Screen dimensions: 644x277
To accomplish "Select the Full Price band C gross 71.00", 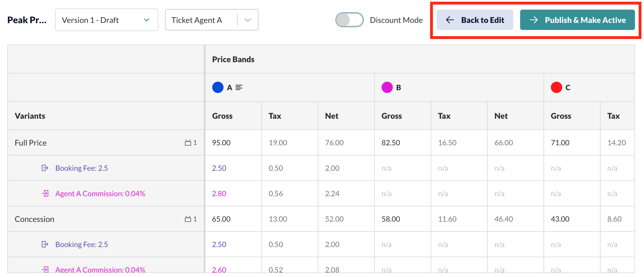I will (x=560, y=143).
